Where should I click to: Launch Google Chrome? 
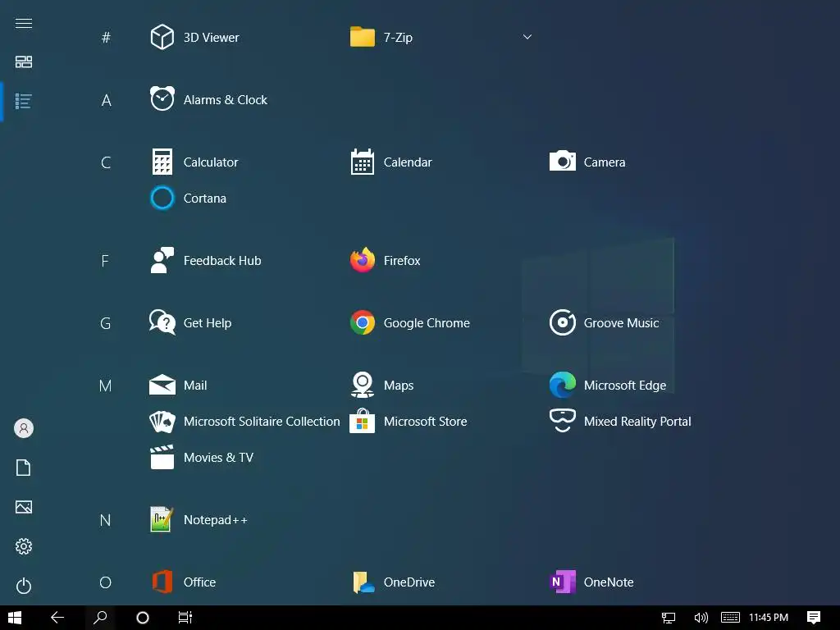pos(410,323)
